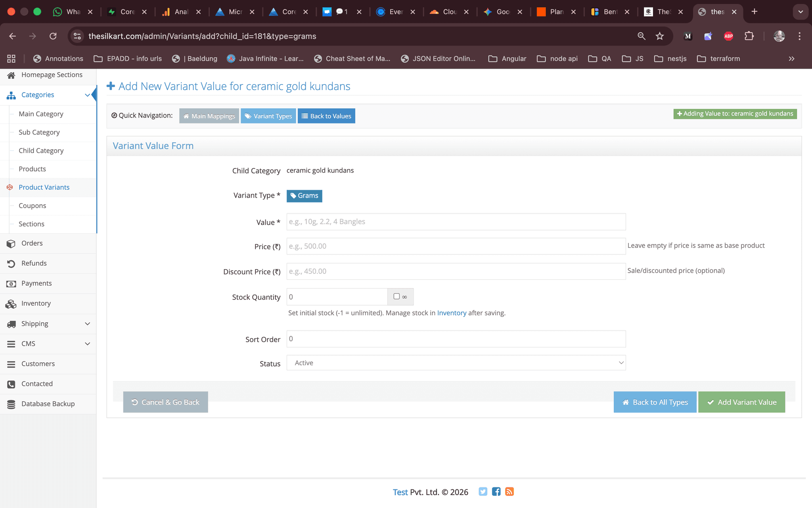812x508 pixels.
Task: Click the Homepage Sections home icon
Action: point(11,75)
